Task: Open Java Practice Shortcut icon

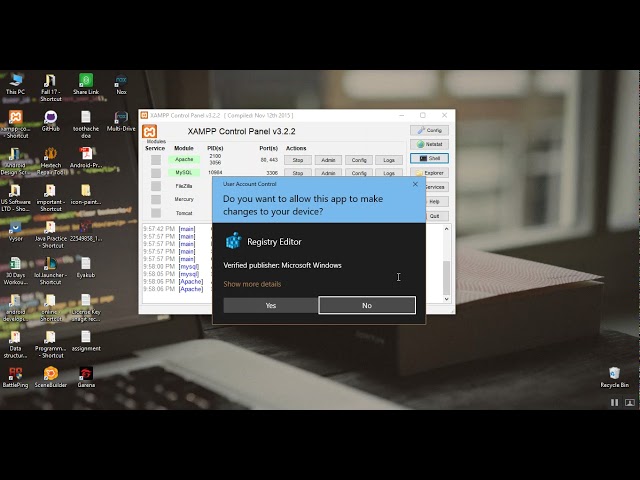Action: coord(51,234)
